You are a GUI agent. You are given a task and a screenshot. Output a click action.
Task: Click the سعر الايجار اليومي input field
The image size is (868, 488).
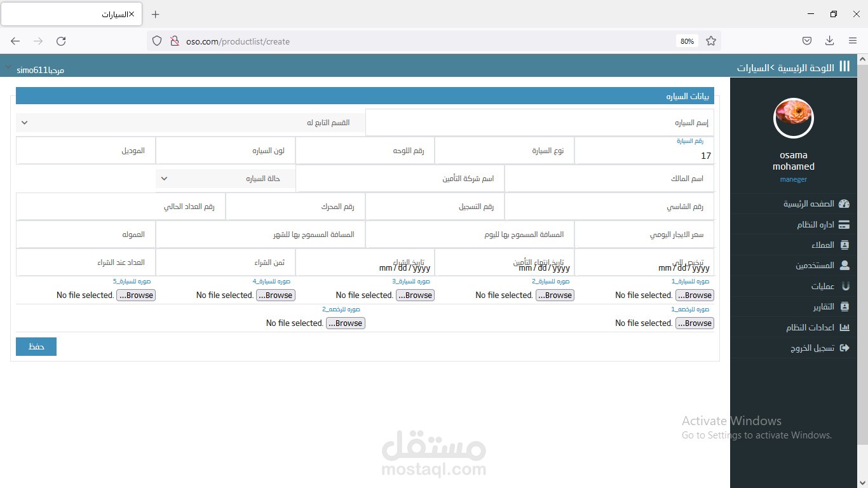(644, 234)
